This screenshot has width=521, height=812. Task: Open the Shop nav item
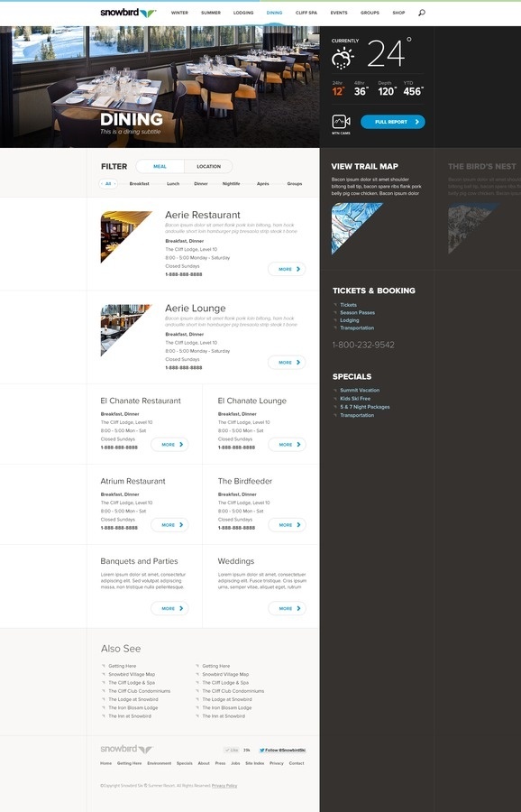[398, 13]
